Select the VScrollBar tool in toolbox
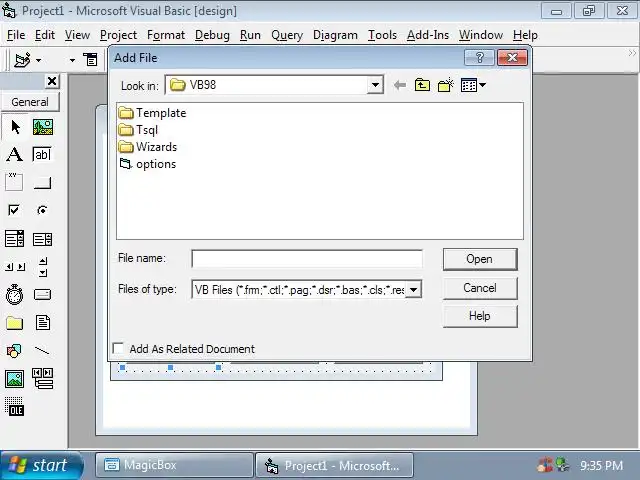Screen dimensions: 640x480 pos(43,267)
